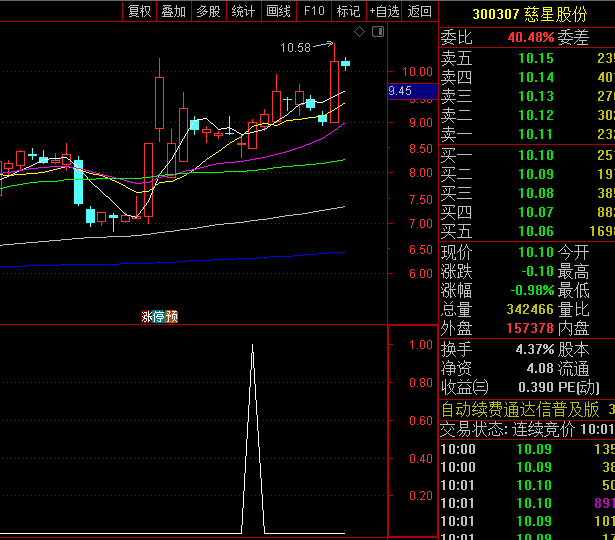Open the 统计 statistics tool
Viewport: 615px width, 540px height.
click(243, 11)
